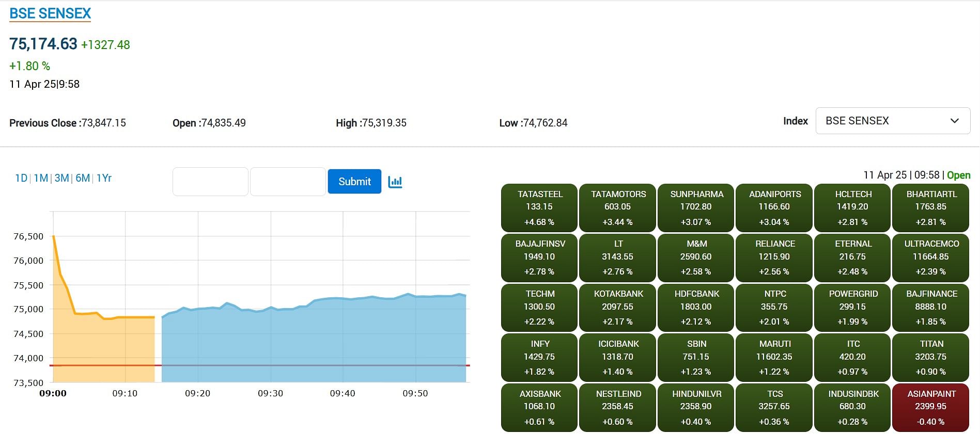Click the red previous close line
This screenshot has width=980, height=434.
260,365
